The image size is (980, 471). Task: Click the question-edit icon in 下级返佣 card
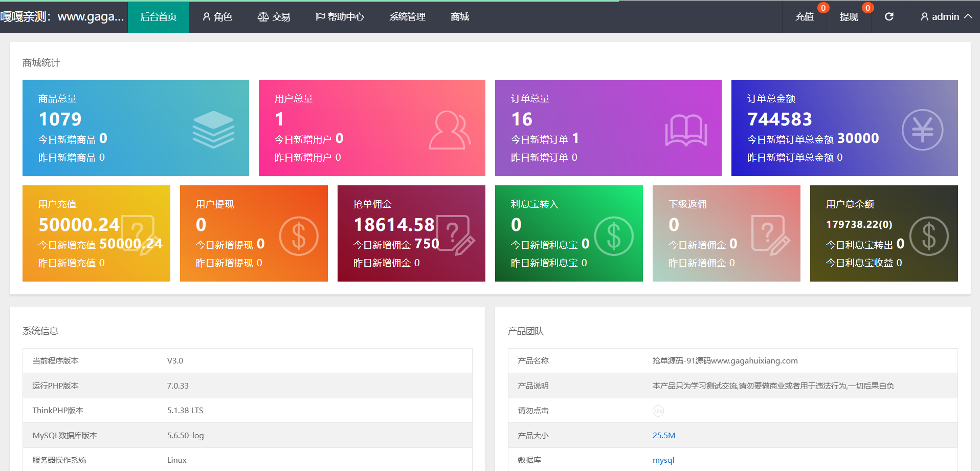770,235
